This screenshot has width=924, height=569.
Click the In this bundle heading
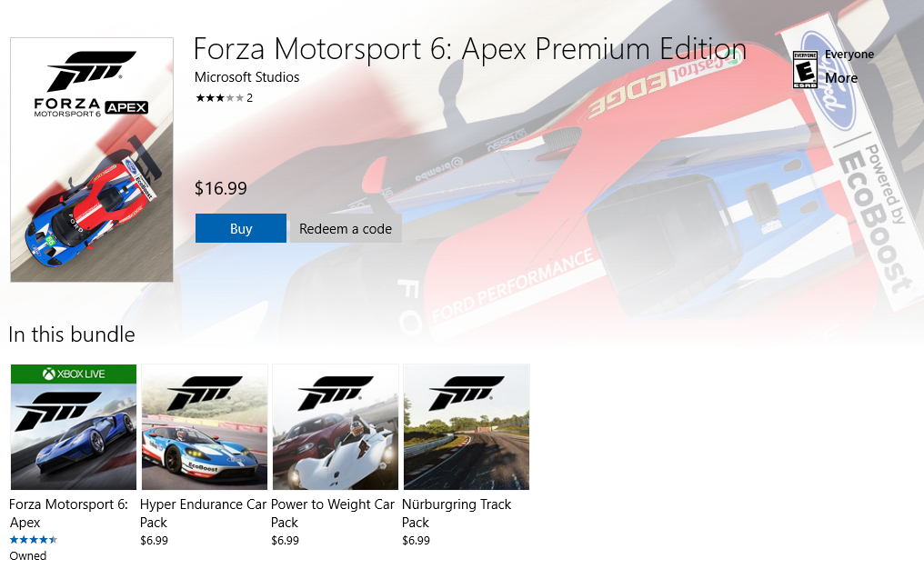click(x=72, y=334)
